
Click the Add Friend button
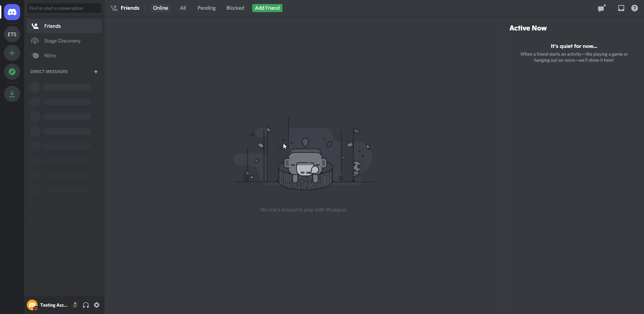[x=267, y=8]
